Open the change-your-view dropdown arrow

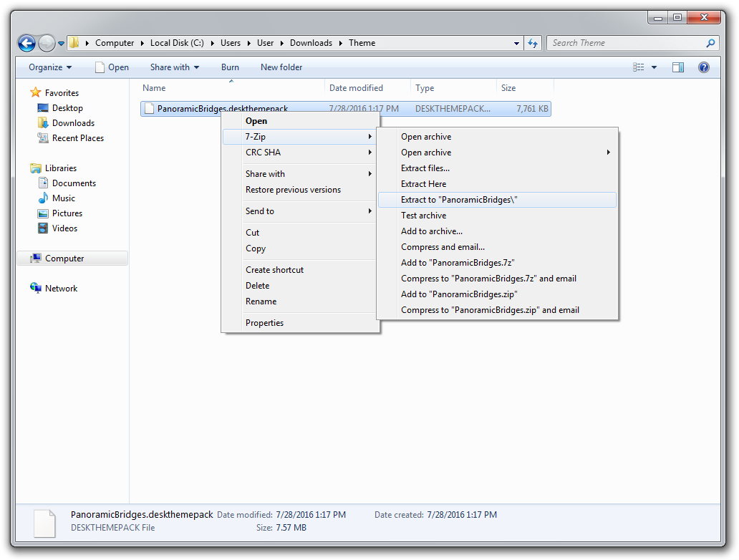click(x=652, y=67)
